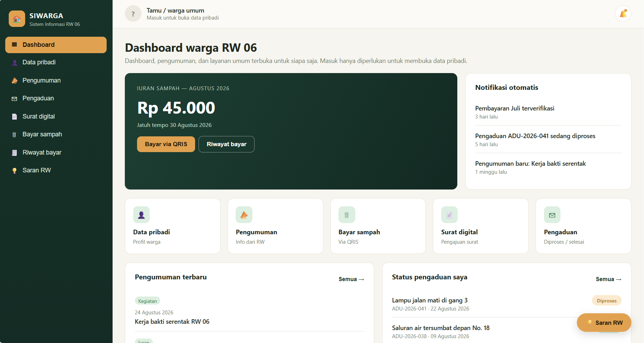The height and width of the screenshot is (343, 644).
Task: Click the envelope icon beside sidebar Pengaduan
Action: tap(14, 99)
